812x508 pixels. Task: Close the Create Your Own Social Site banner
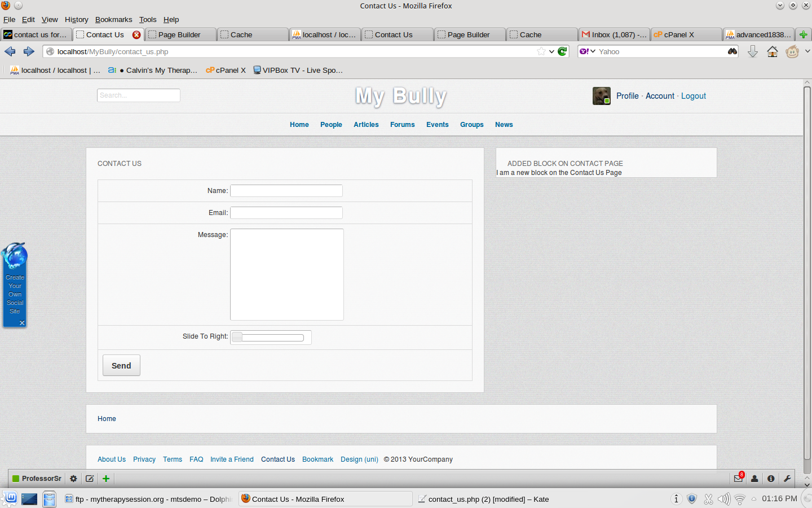point(22,323)
